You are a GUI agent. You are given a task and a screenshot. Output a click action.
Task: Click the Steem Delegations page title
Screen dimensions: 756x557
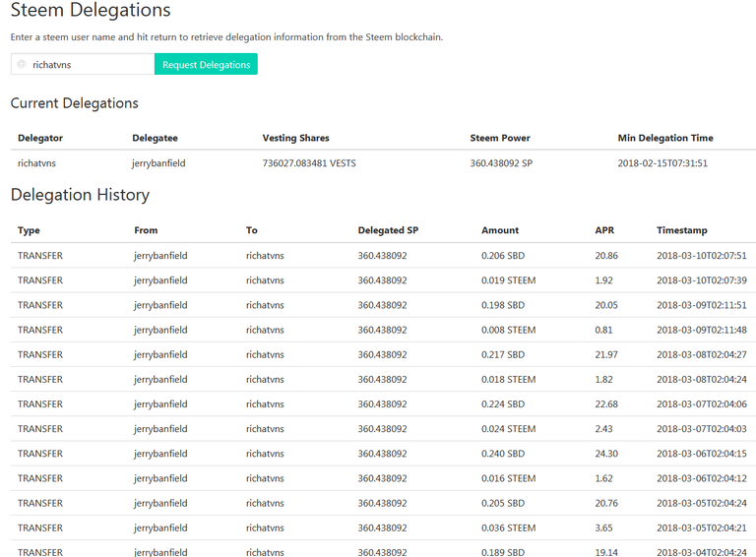coord(91,12)
